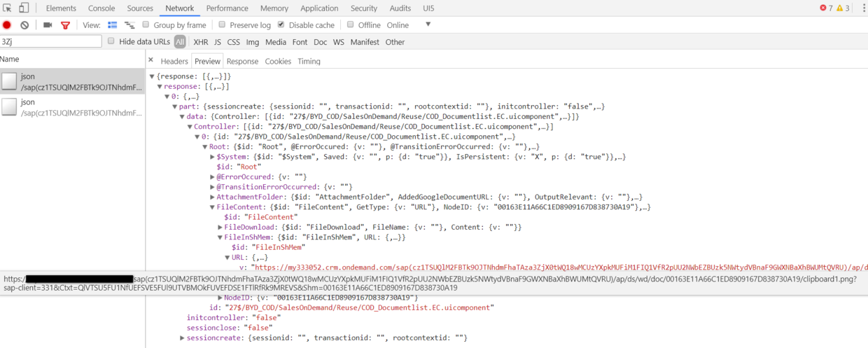Enable Group by frame checkbox
Viewport: 868px width, 348px height.
click(146, 25)
